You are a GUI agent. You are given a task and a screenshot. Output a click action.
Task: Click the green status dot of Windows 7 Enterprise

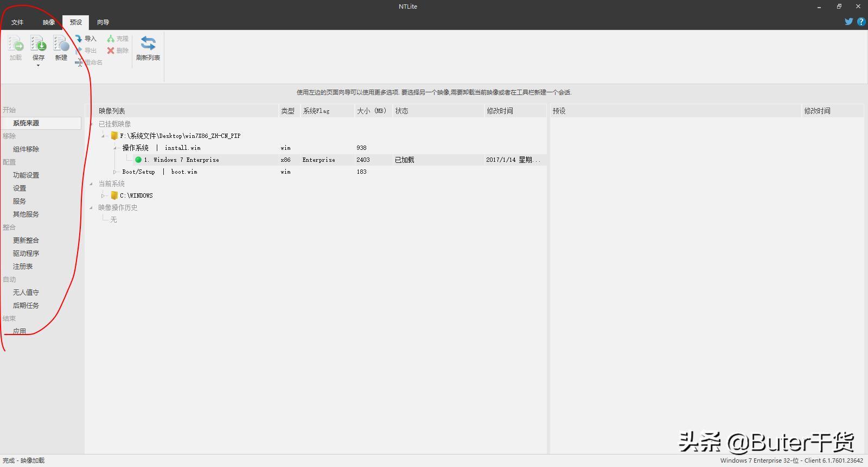138,160
